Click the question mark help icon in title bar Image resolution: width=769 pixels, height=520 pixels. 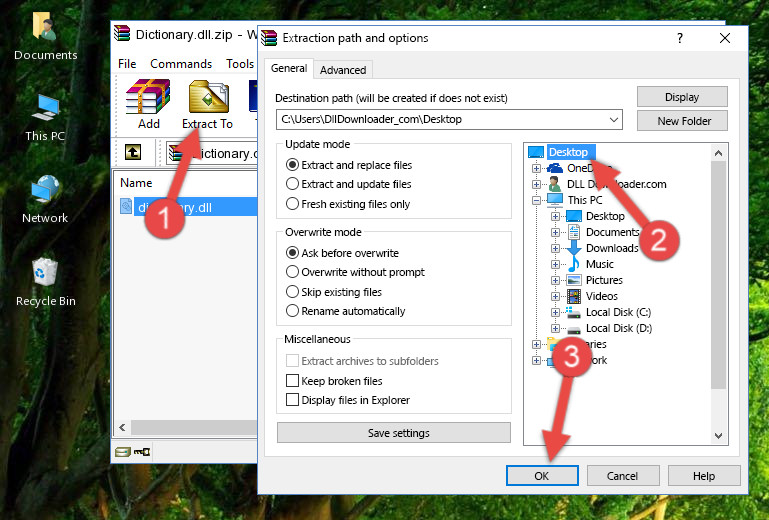click(680, 38)
